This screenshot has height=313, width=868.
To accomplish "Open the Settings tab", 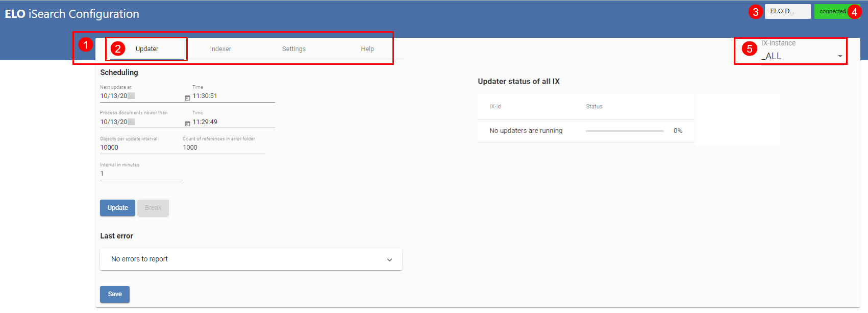I will coord(294,49).
